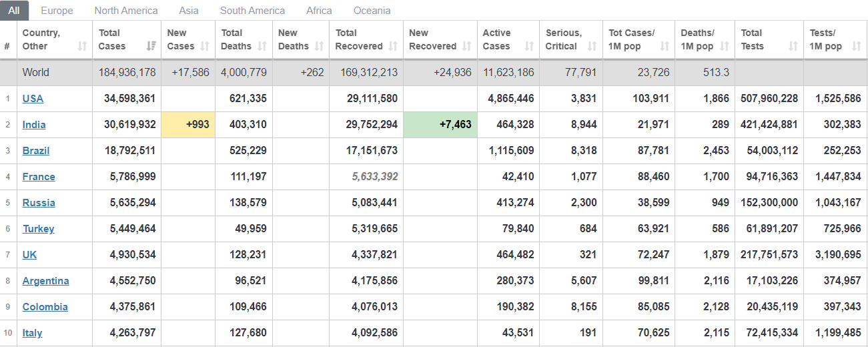Image resolution: width=868 pixels, height=347 pixels.
Task: Open Argentina's country page link
Action: click(45, 281)
